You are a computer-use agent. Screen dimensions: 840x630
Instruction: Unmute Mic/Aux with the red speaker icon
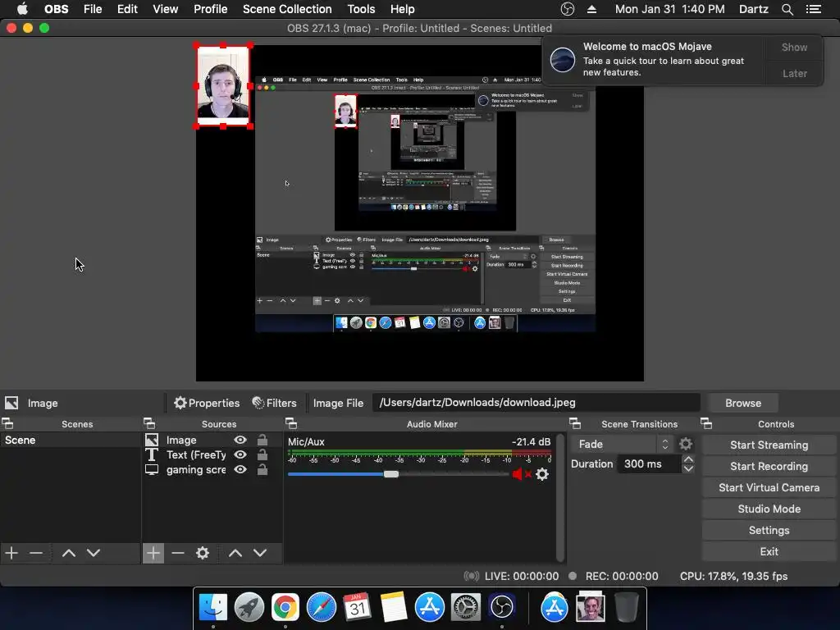coord(521,474)
